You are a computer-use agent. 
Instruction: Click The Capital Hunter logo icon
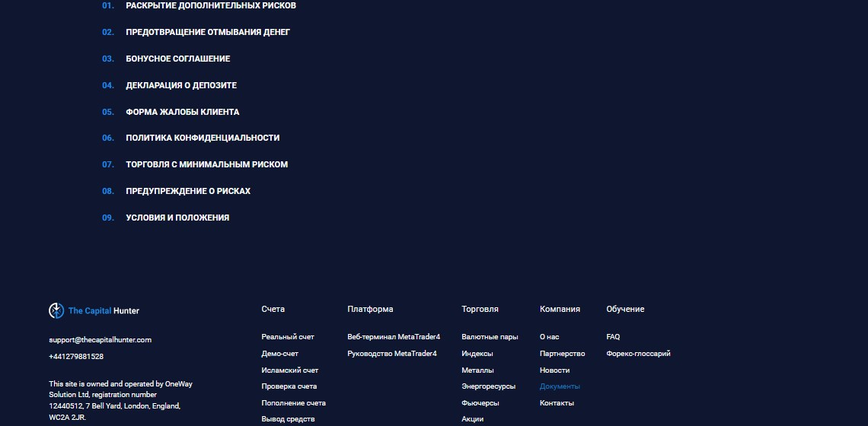coord(56,311)
